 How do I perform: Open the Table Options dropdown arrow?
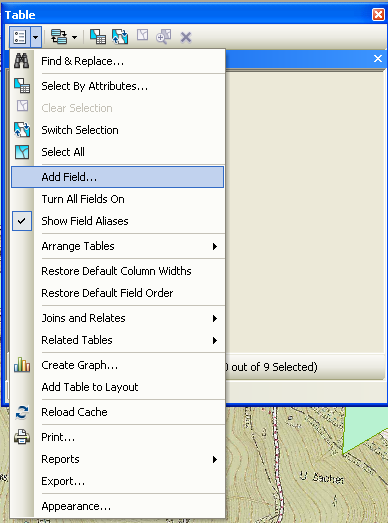pos(36,37)
